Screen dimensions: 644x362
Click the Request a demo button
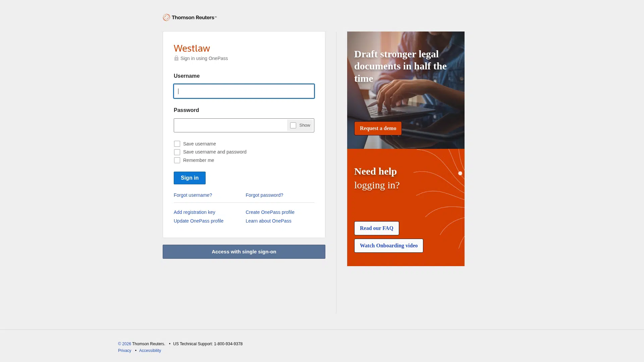tap(378, 128)
